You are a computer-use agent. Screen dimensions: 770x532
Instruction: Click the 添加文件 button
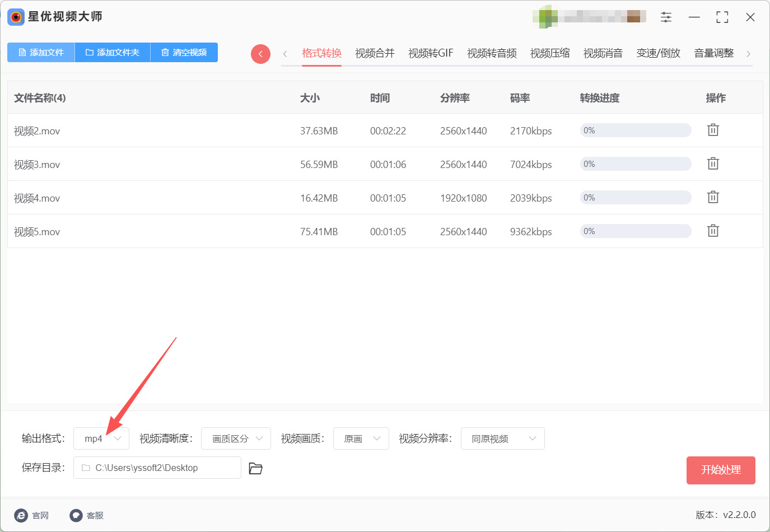[41, 52]
